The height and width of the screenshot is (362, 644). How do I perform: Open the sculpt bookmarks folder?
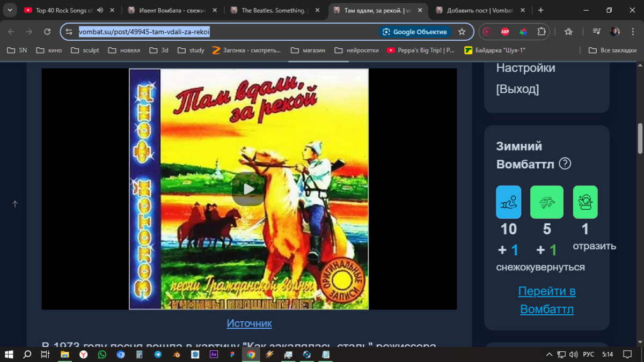click(x=84, y=50)
